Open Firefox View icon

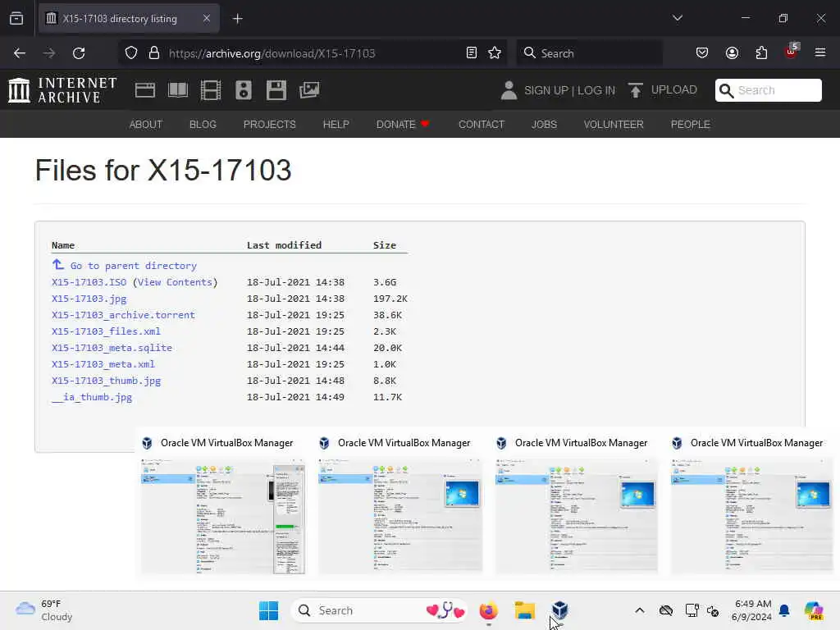tap(16, 18)
